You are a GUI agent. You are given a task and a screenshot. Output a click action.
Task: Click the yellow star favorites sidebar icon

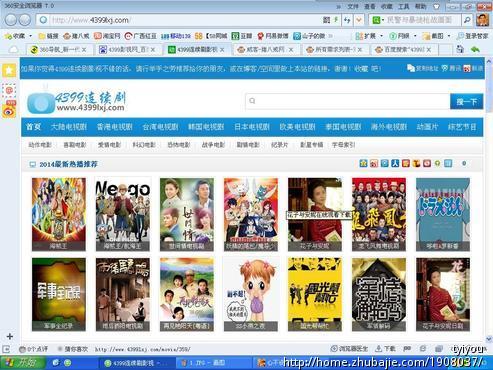(x=9, y=70)
